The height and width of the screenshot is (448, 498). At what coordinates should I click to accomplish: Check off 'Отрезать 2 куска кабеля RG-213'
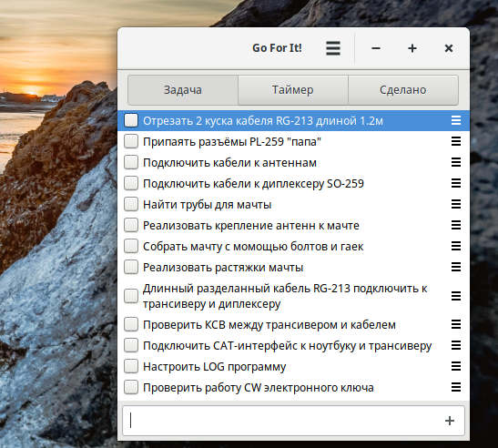tap(131, 120)
